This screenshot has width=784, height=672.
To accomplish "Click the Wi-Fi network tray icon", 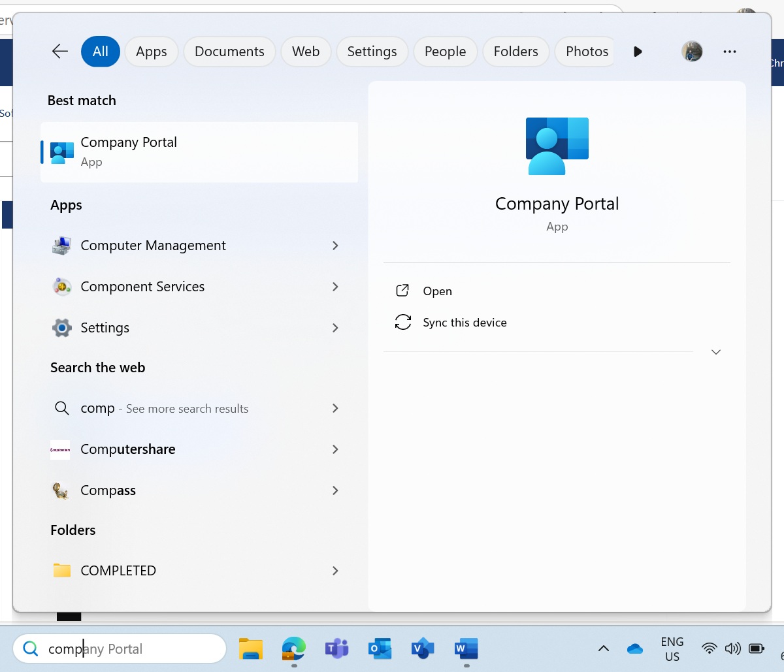I will (709, 648).
